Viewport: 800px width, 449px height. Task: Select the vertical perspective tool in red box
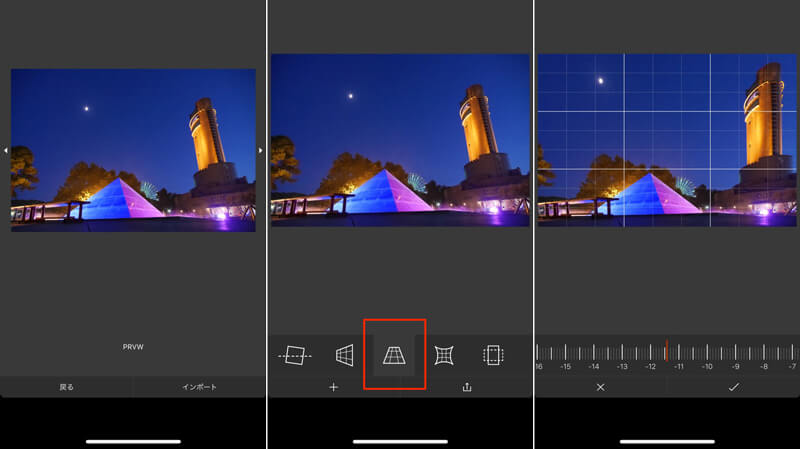click(394, 355)
